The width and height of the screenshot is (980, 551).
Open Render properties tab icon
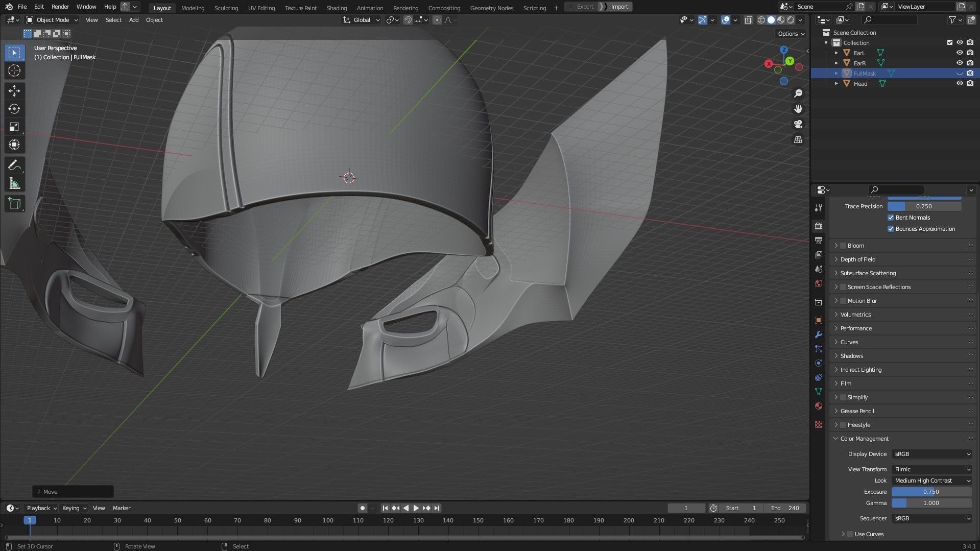[819, 226]
